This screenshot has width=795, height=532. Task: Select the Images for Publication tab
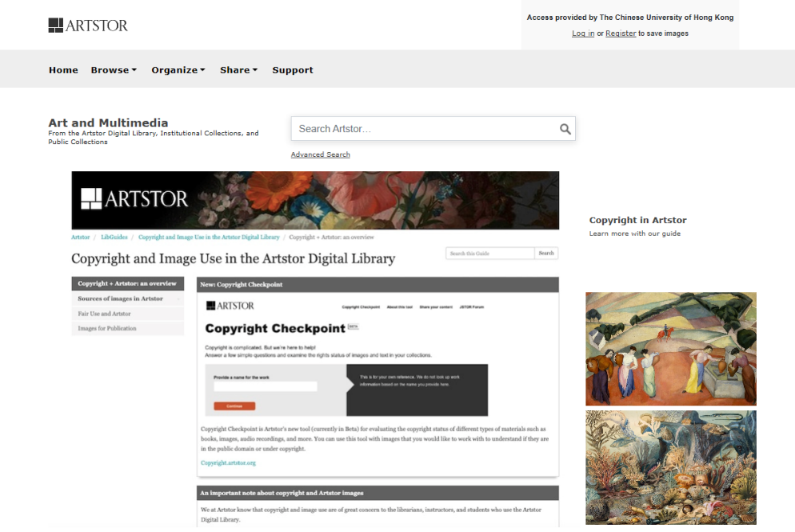(x=128, y=328)
